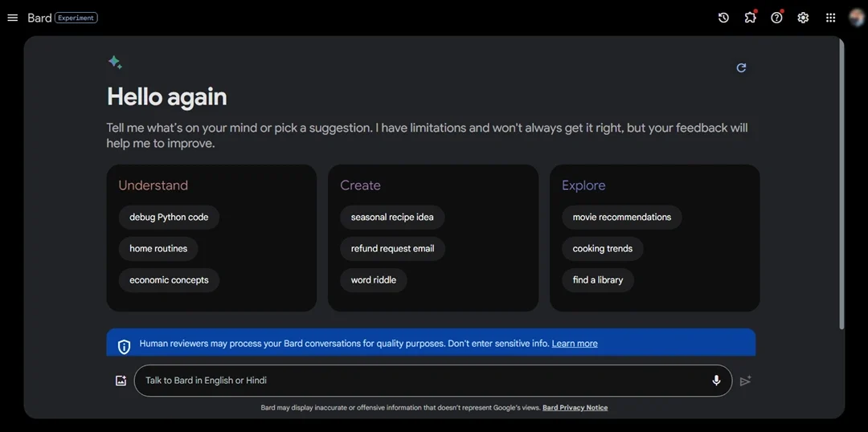The image size is (868, 432).
Task: Open the help question mark icon
Action: click(x=776, y=18)
